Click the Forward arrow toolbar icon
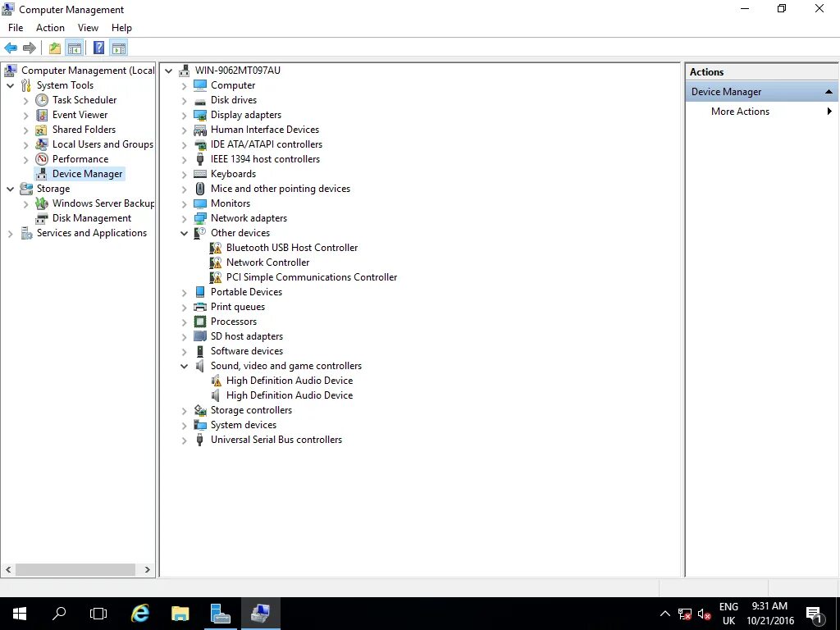This screenshot has height=630, width=840. [x=30, y=48]
